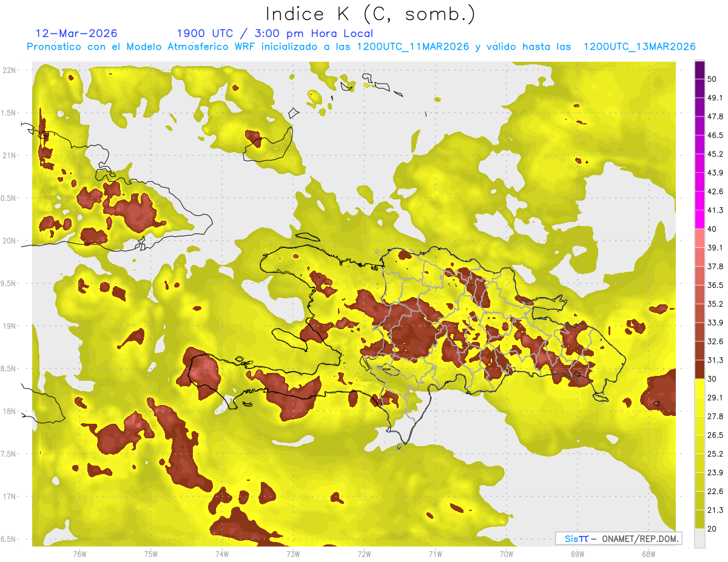The height and width of the screenshot is (562, 728).
Task: Click the '21.3' color scale value
Action: [715, 510]
